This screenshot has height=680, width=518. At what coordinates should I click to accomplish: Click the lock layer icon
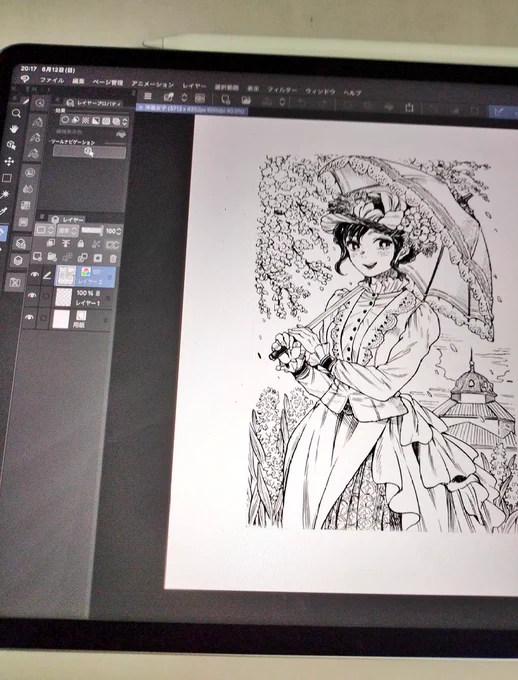point(81,243)
